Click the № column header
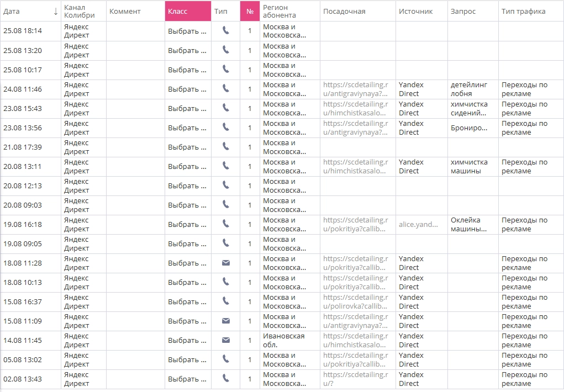Image resolution: width=564 pixels, height=392 pixels. pyautogui.click(x=250, y=11)
